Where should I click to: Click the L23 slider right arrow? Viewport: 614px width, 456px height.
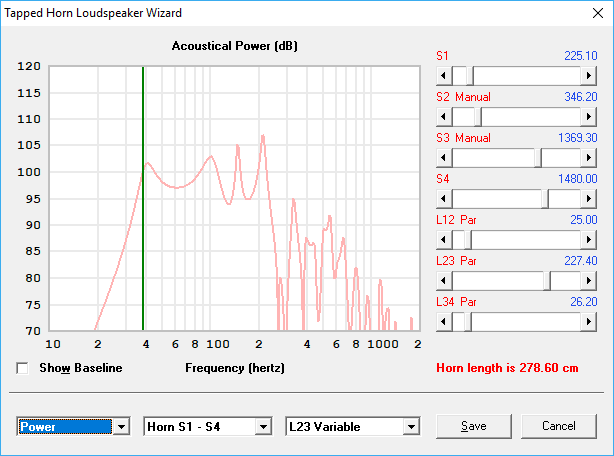pos(589,281)
